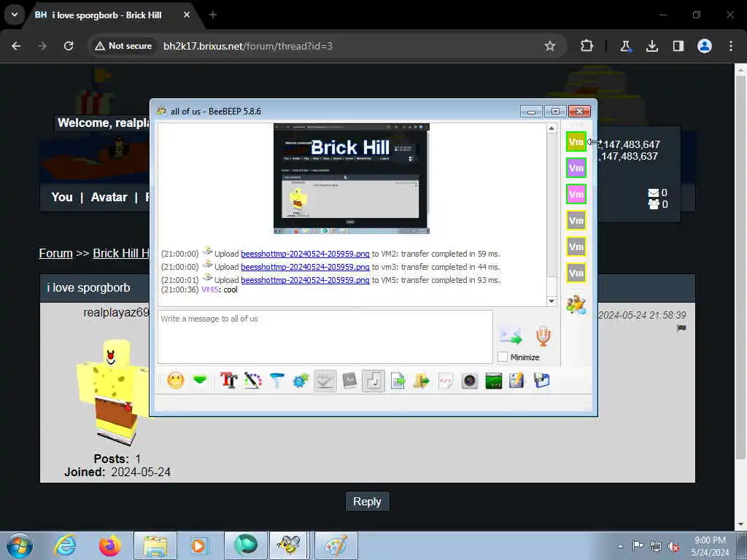Select the purple Vm user avatar

[x=576, y=168]
